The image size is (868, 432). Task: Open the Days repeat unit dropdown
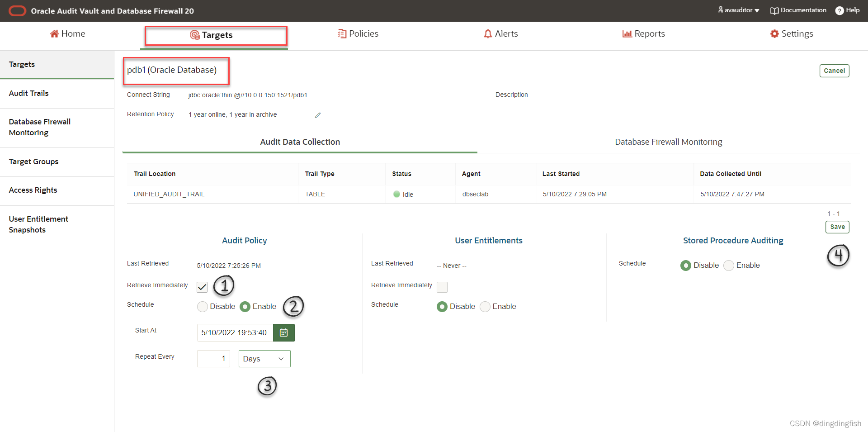pyautogui.click(x=264, y=359)
